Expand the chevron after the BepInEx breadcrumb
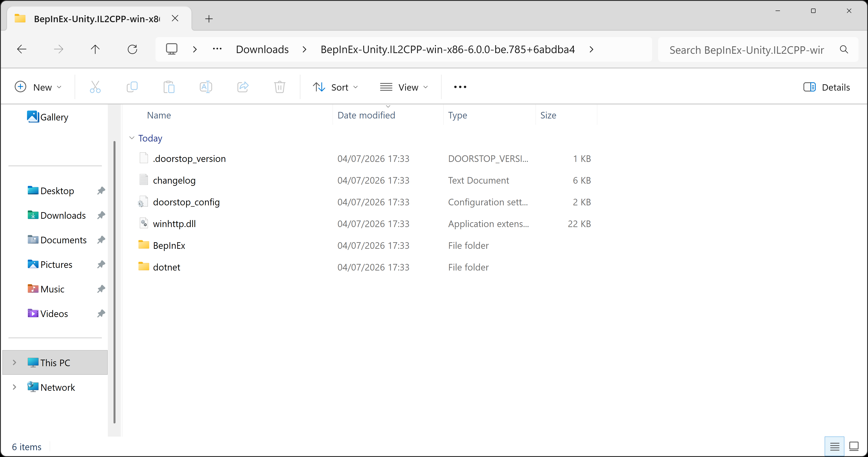Viewport: 868px width, 457px height. tap(591, 50)
